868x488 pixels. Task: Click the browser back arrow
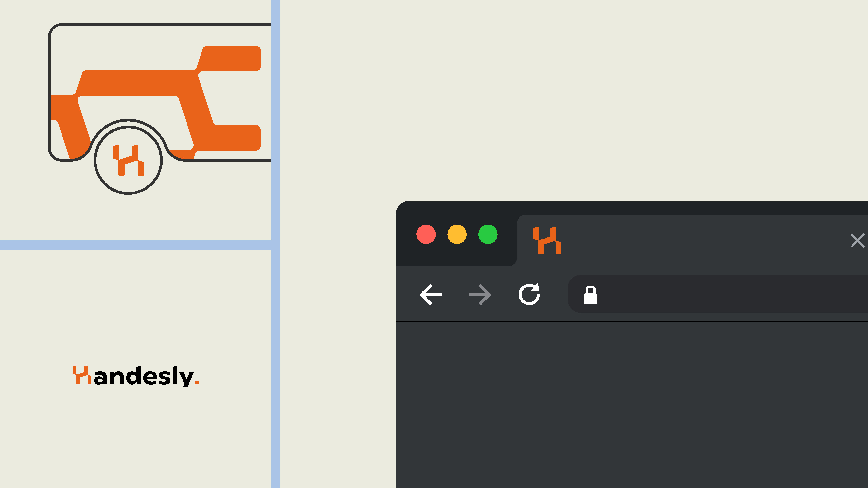[x=431, y=295]
